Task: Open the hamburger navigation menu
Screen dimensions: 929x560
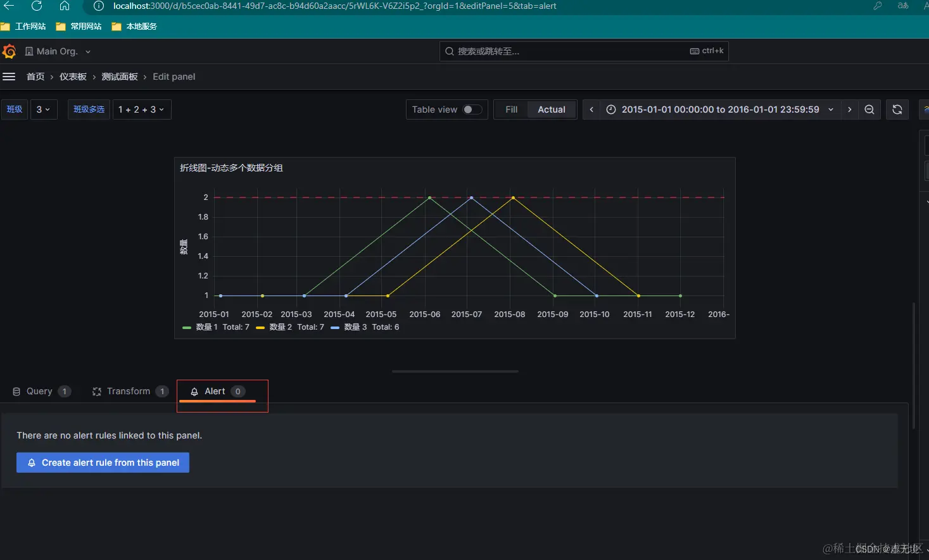Action: pos(9,77)
